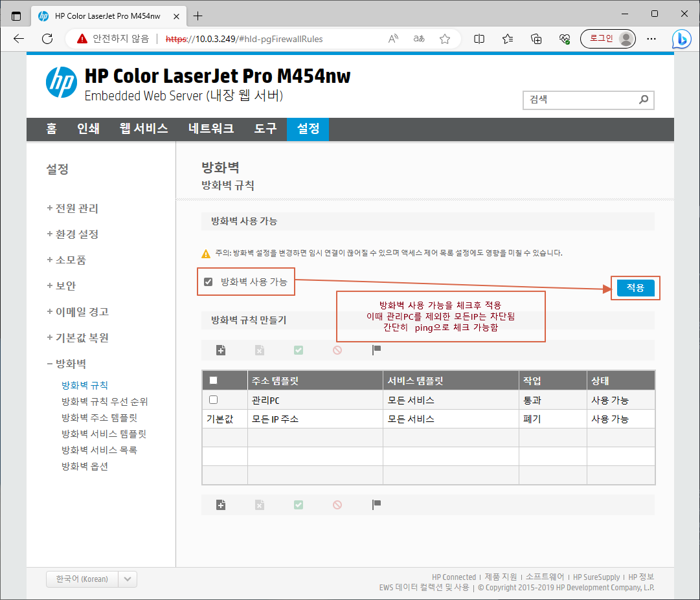Image resolution: width=700 pixels, height=600 pixels.
Task: Open the 방화벽 서비스 템플릿 link
Action: 104,434
